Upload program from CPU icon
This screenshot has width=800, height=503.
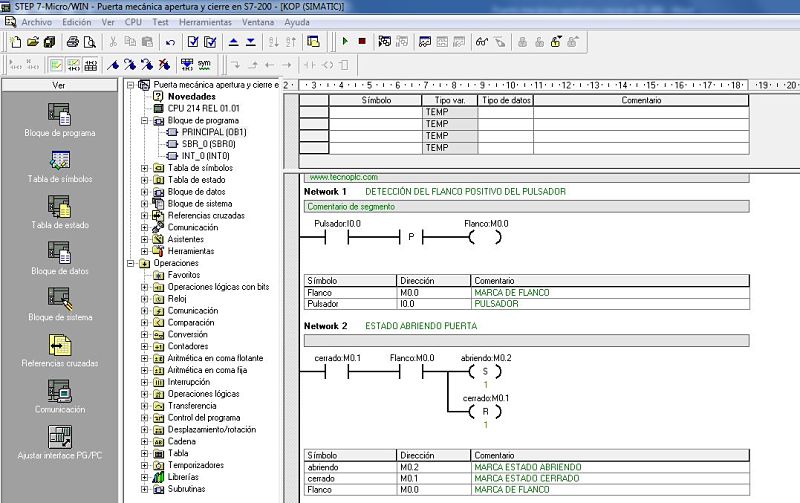(x=234, y=42)
